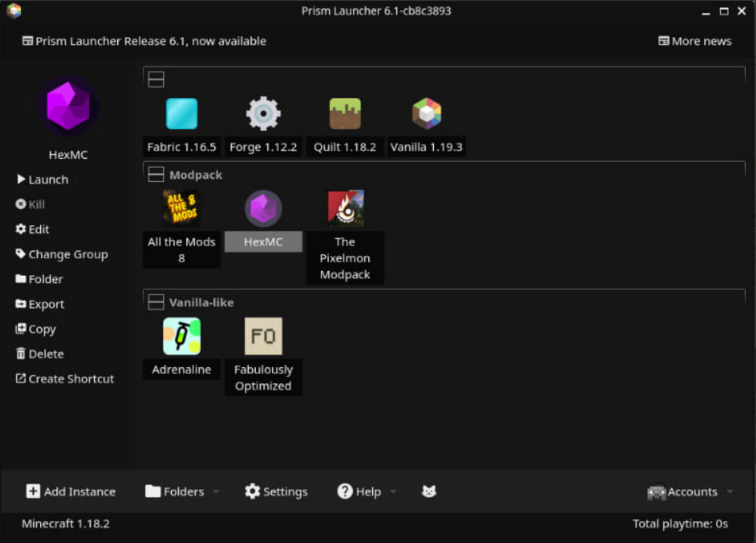This screenshot has height=543, width=756.
Task: Open the Folders menu
Action: [174, 491]
